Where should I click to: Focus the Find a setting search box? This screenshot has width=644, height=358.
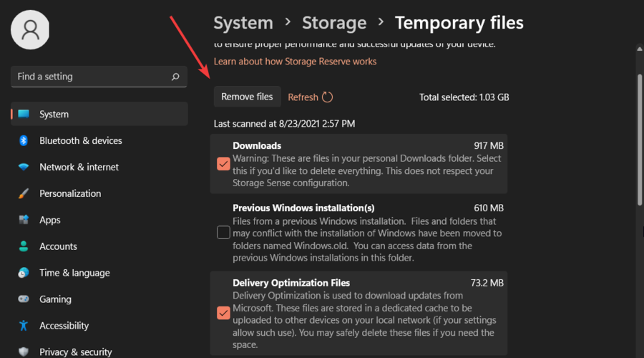[89, 77]
